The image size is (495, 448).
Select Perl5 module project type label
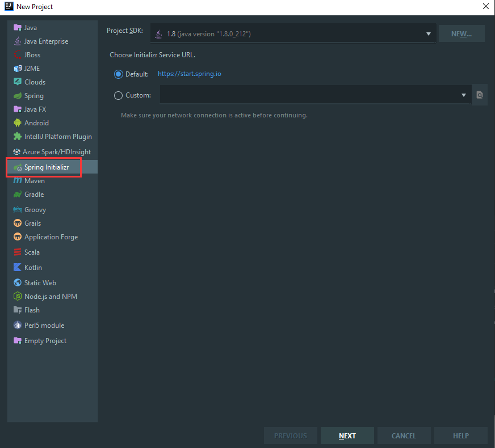(44, 326)
